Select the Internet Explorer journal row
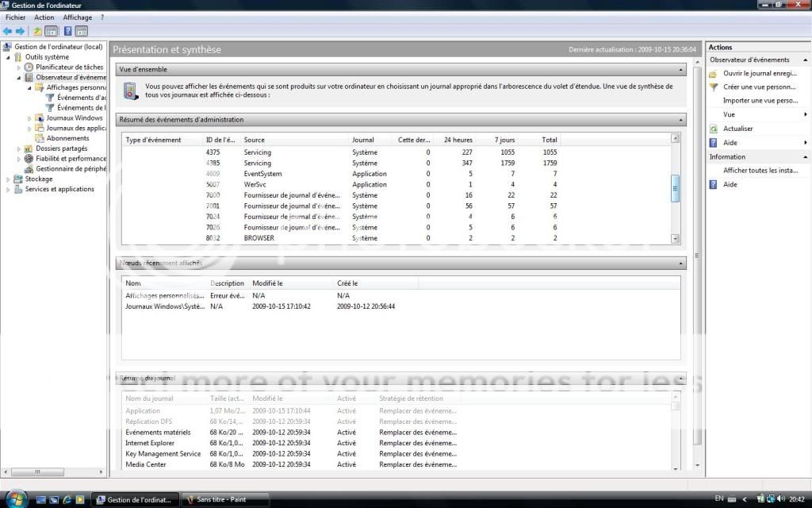The width and height of the screenshot is (812, 508). pos(396,443)
